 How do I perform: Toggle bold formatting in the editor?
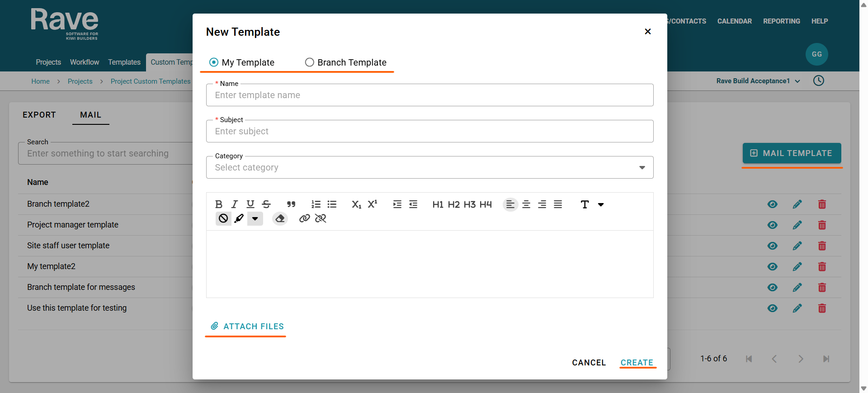coord(219,204)
